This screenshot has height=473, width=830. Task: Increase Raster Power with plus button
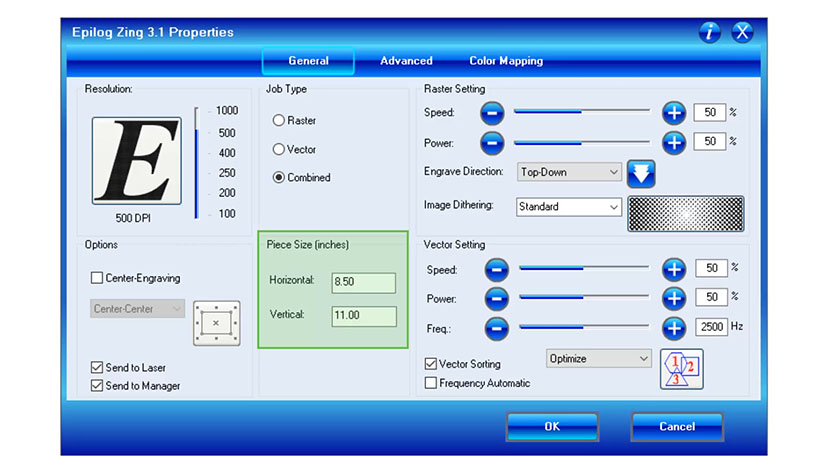pyautogui.click(x=674, y=142)
